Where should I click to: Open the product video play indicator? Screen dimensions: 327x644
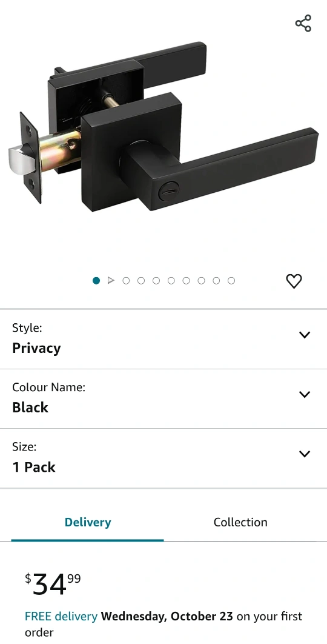pyautogui.click(x=111, y=281)
